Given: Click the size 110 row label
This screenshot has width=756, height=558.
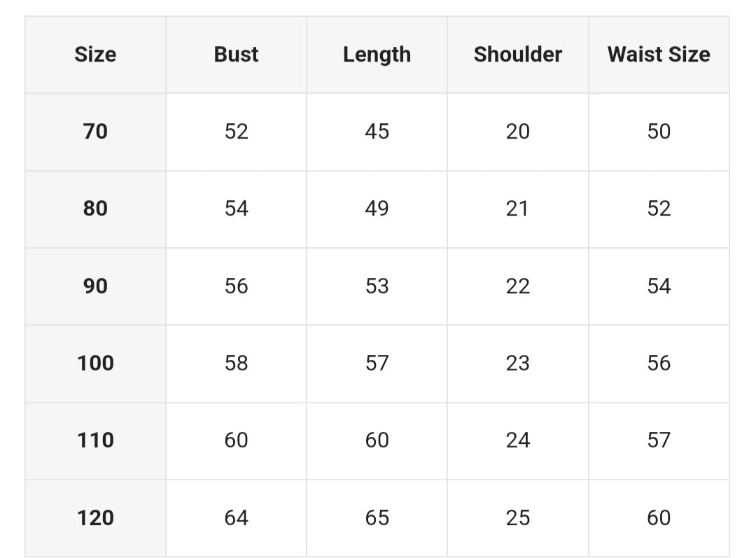Looking at the screenshot, I should pyautogui.click(x=95, y=440).
